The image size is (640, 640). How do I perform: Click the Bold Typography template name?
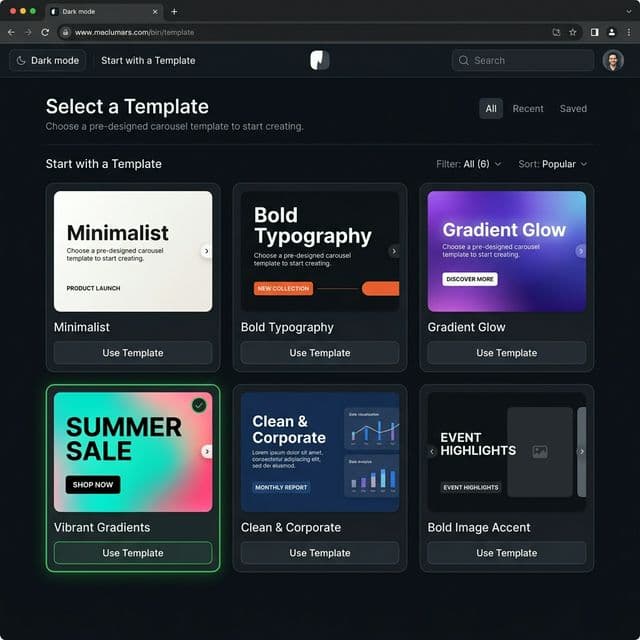point(287,327)
